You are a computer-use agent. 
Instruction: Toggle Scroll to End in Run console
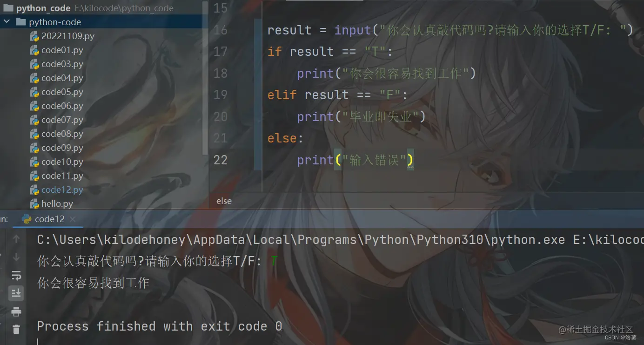16,293
